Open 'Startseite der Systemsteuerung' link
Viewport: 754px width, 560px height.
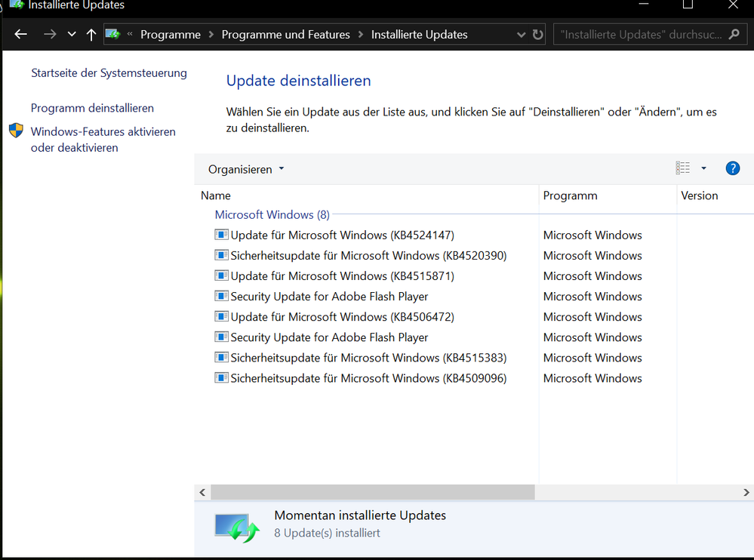[109, 73]
